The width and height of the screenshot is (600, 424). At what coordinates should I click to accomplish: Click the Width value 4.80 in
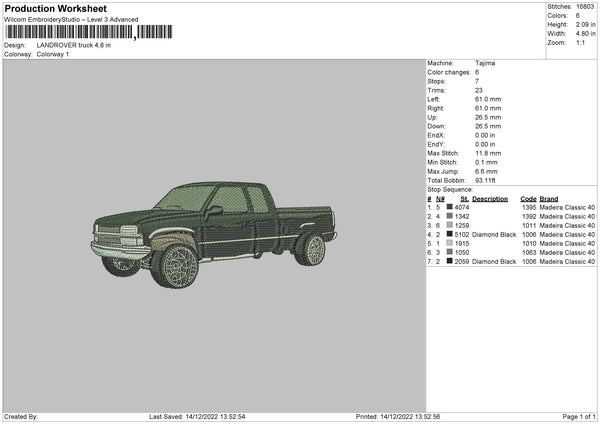pos(585,34)
